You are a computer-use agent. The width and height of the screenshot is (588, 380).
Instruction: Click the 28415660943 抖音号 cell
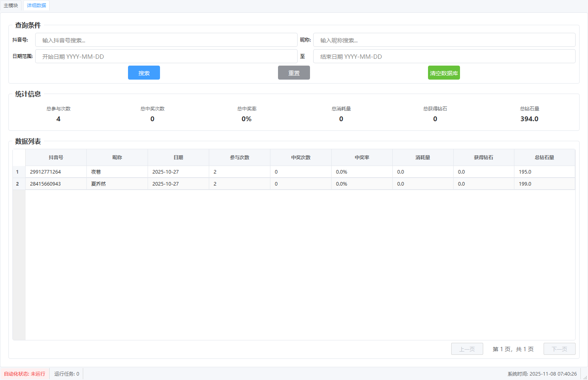[x=56, y=184]
